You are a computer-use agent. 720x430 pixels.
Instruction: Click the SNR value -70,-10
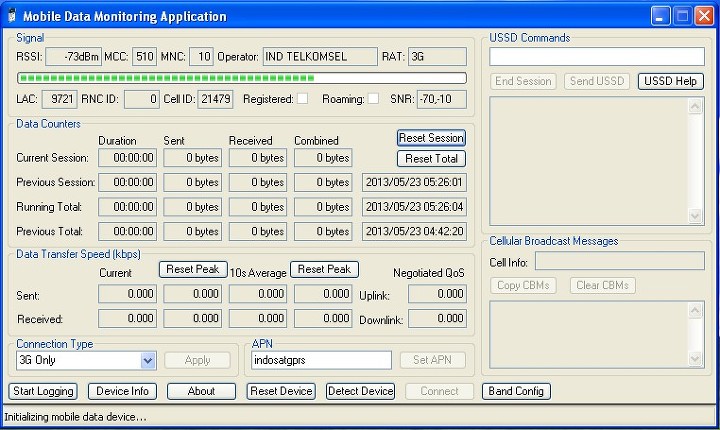(x=442, y=99)
